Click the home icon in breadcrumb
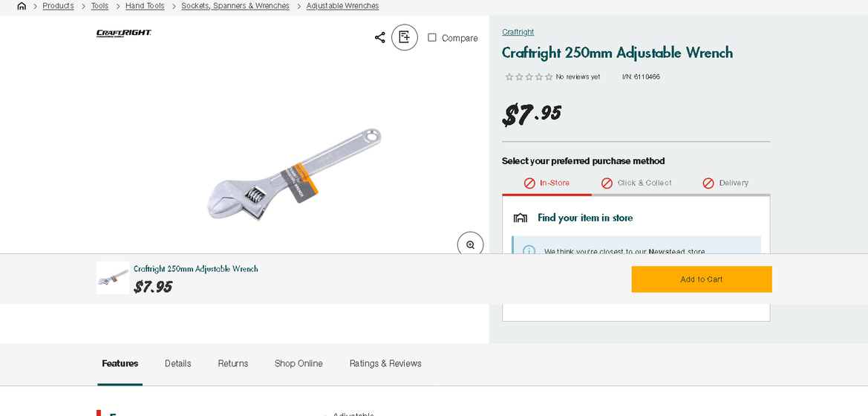 22,6
